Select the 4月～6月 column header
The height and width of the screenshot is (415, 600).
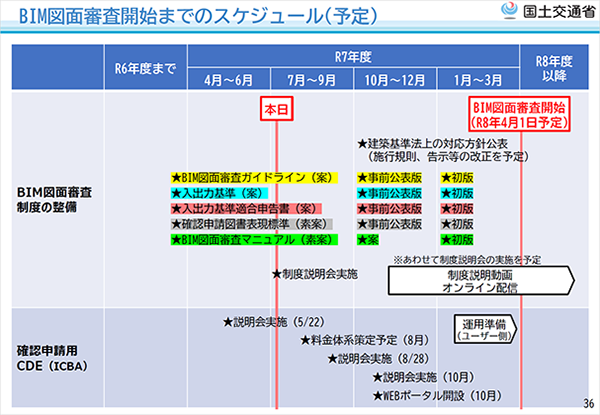click(229, 78)
